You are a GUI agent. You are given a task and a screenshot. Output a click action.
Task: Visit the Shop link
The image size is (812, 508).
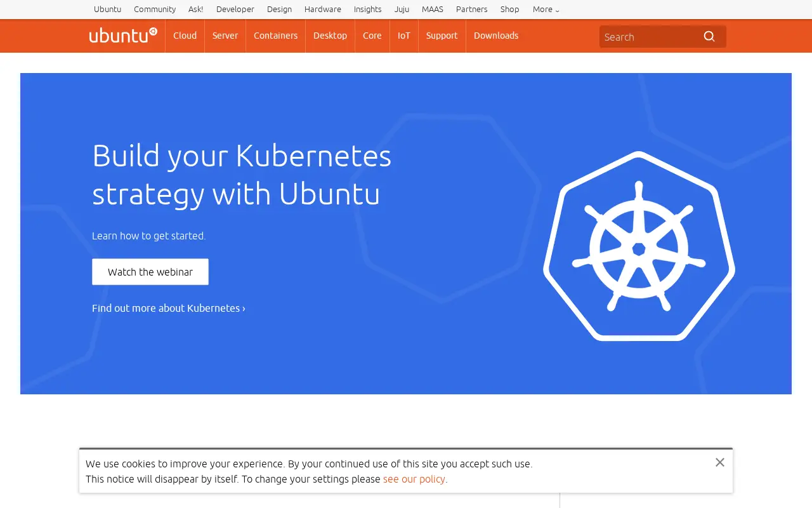510,10
